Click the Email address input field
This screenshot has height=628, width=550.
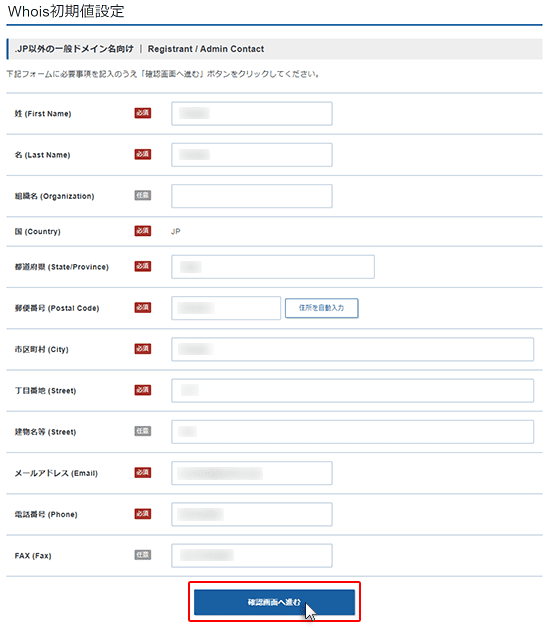(x=252, y=473)
